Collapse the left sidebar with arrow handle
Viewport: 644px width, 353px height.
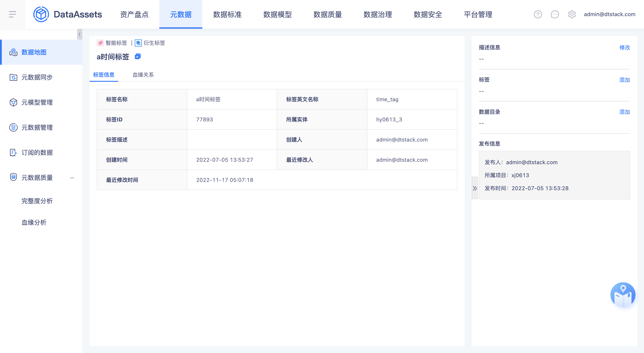pos(79,34)
